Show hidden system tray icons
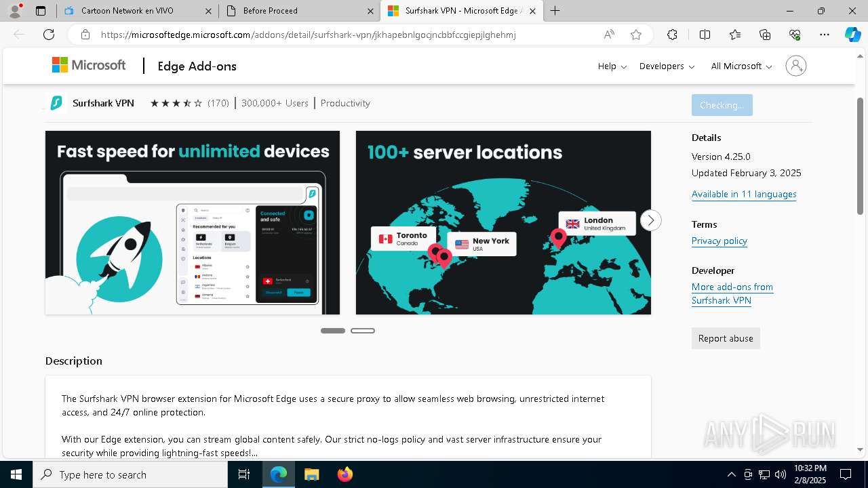The width and height of the screenshot is (868, 488). point(731,474)
